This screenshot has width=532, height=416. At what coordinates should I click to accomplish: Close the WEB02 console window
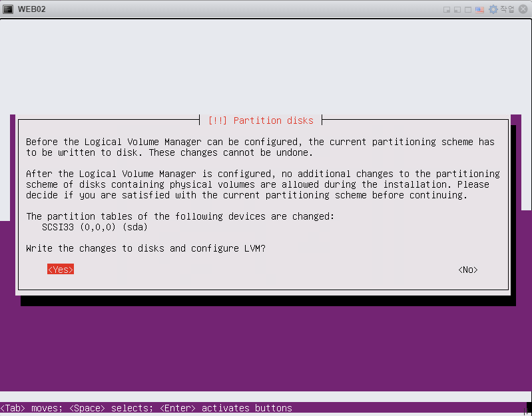(x=523, y=9)
